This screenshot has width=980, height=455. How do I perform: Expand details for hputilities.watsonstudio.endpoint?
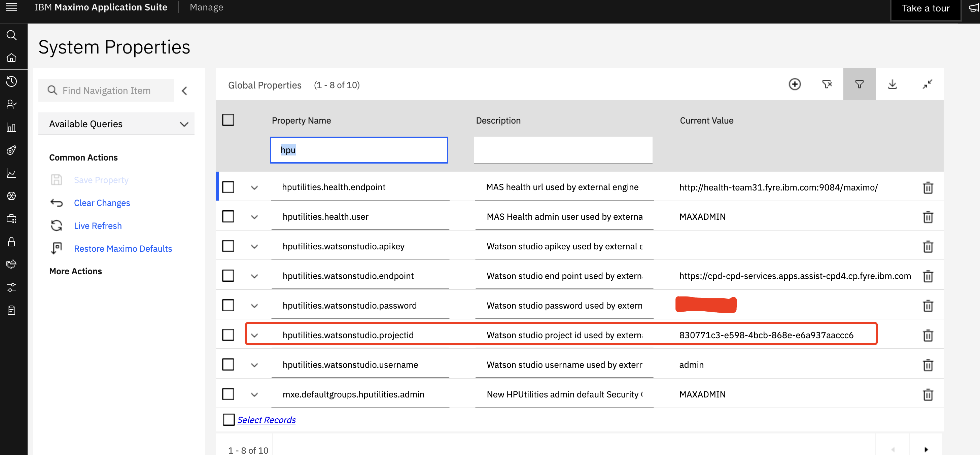pos(254,276)
